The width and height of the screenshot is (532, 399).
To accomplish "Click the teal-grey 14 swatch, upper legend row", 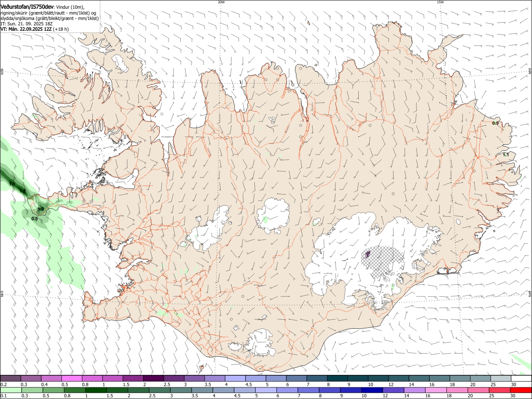I will [419, 379].
